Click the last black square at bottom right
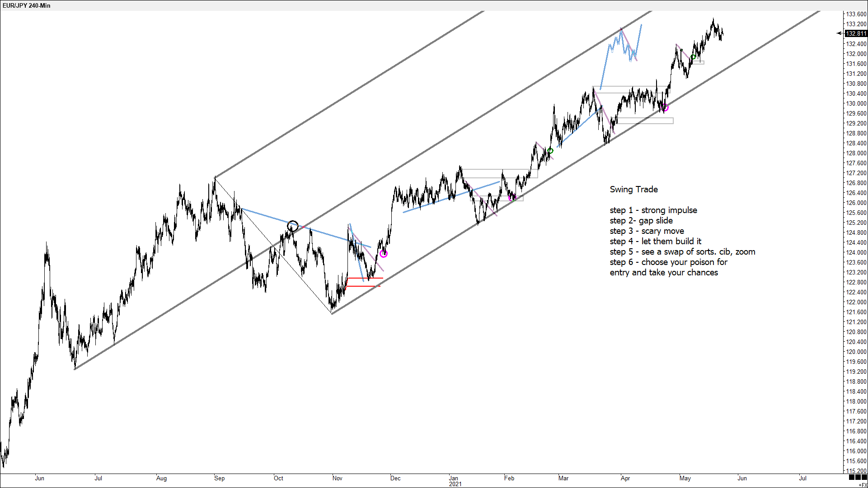 [x=864, y=477]
